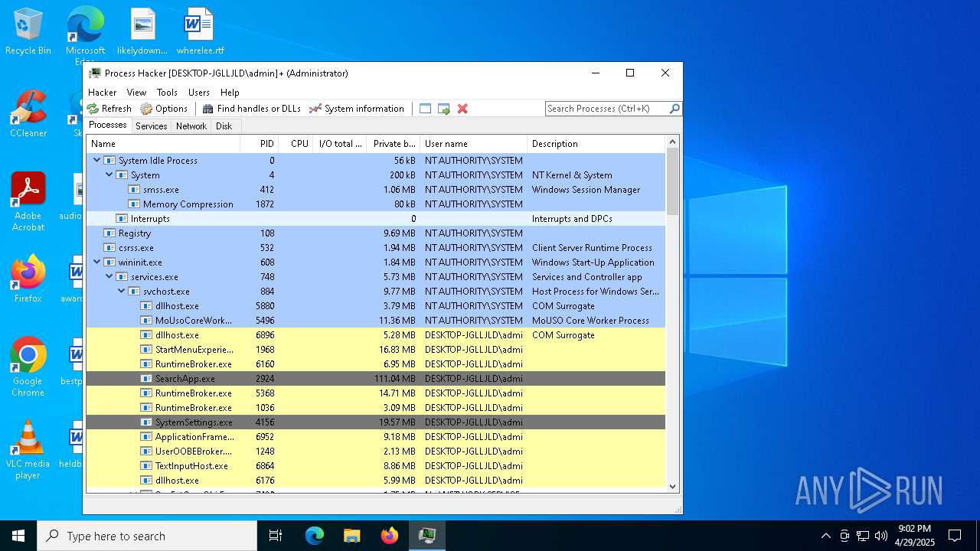
Task: Open the Hacker menu
Action: click(x=103, y=93)
